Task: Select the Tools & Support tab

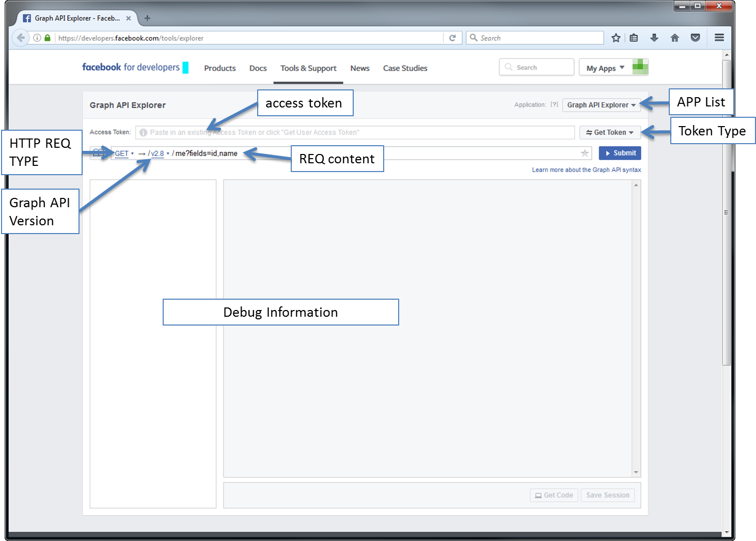Action: pos(308,68)
